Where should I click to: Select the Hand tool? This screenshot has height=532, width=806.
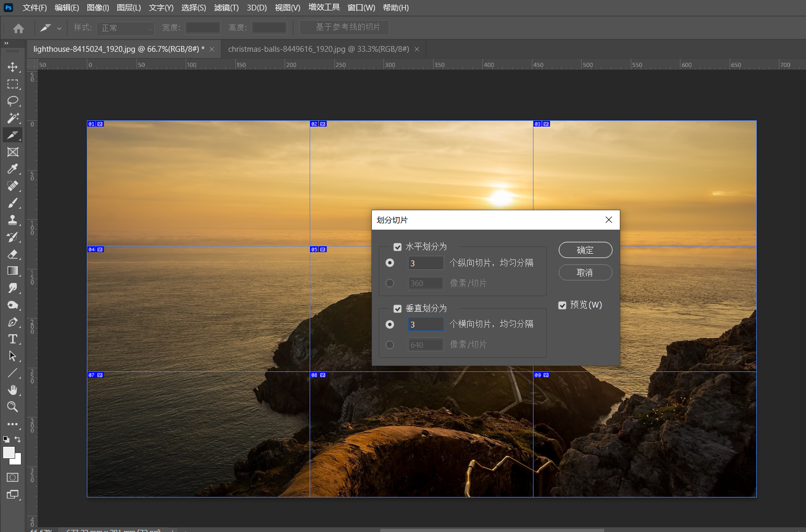(x=13, y=390)
